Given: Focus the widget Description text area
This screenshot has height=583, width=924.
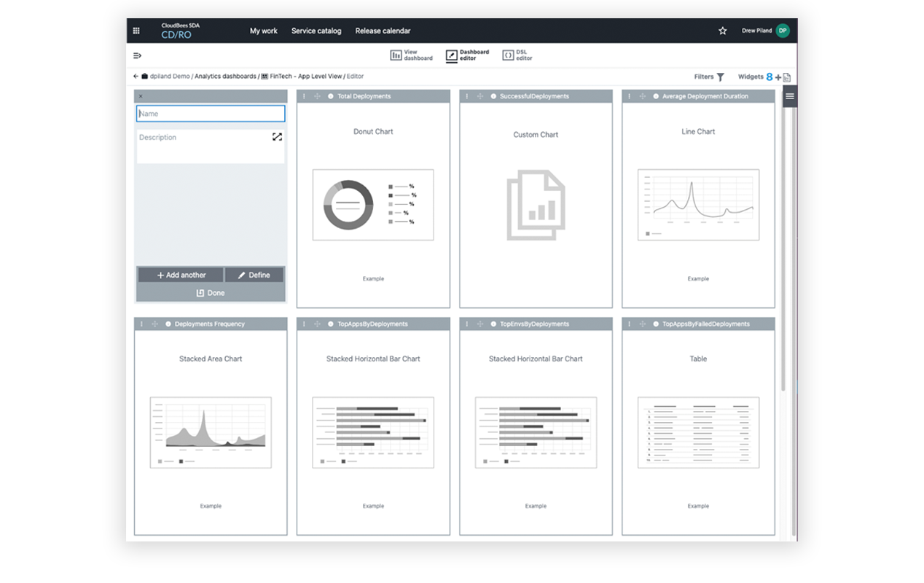Looking at the screenshot, I should pos(211,146).
